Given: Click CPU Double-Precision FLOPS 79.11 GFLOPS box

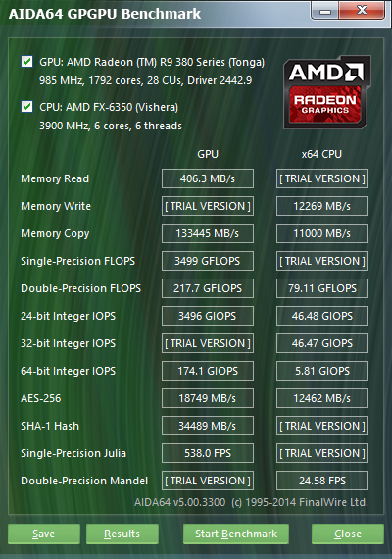Looking at the screenshot, I should click(x=322, y=288).
